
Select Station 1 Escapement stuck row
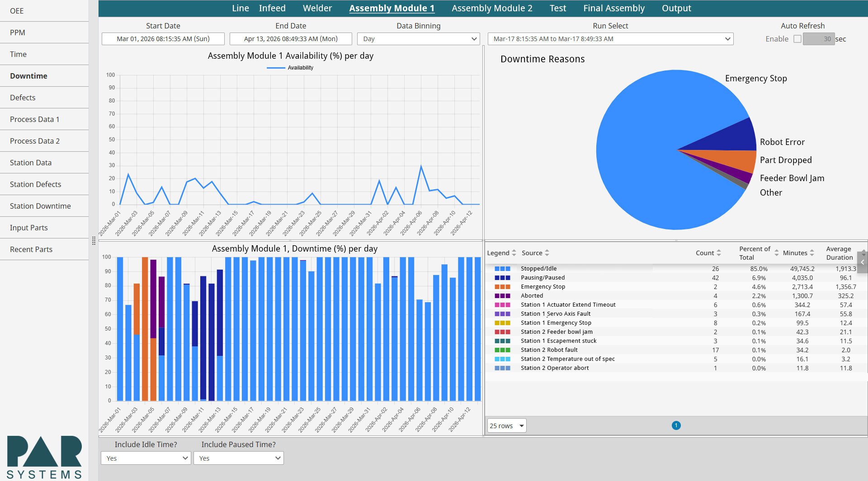click(676, 341)
